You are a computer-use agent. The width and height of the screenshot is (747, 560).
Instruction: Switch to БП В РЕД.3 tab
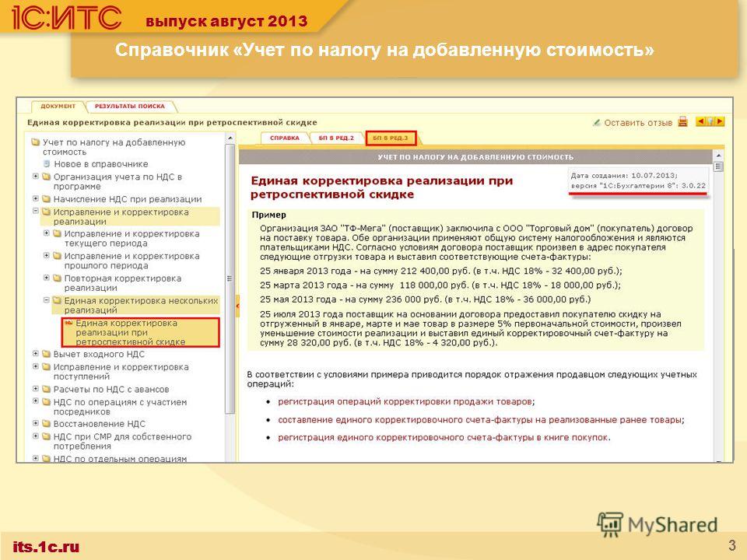(390, 138)
